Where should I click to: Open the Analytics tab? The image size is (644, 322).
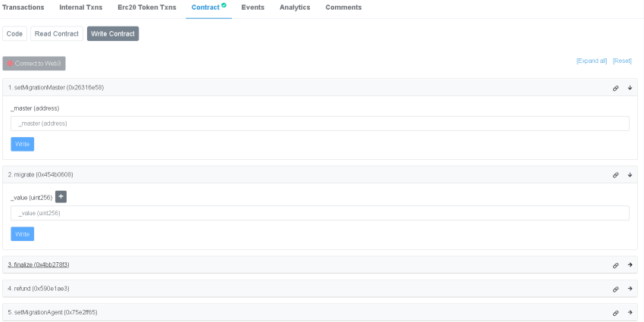coord(295,8)
